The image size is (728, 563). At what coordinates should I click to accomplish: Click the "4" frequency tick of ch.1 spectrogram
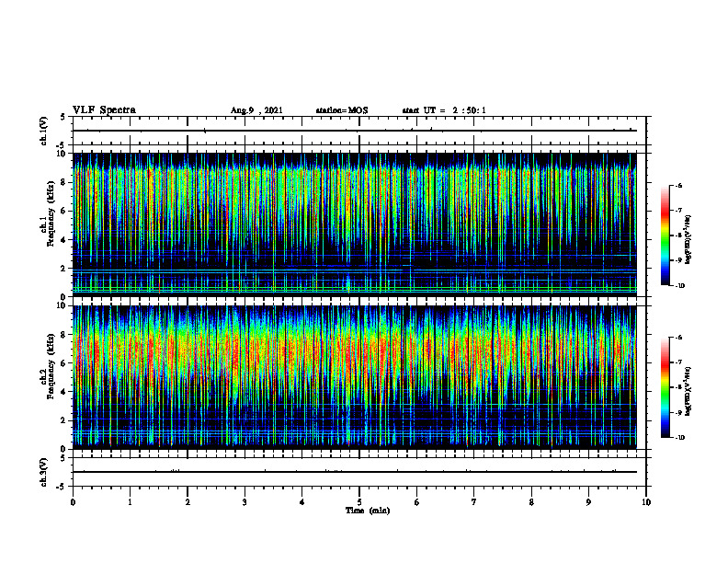click(x=63, y=239)
